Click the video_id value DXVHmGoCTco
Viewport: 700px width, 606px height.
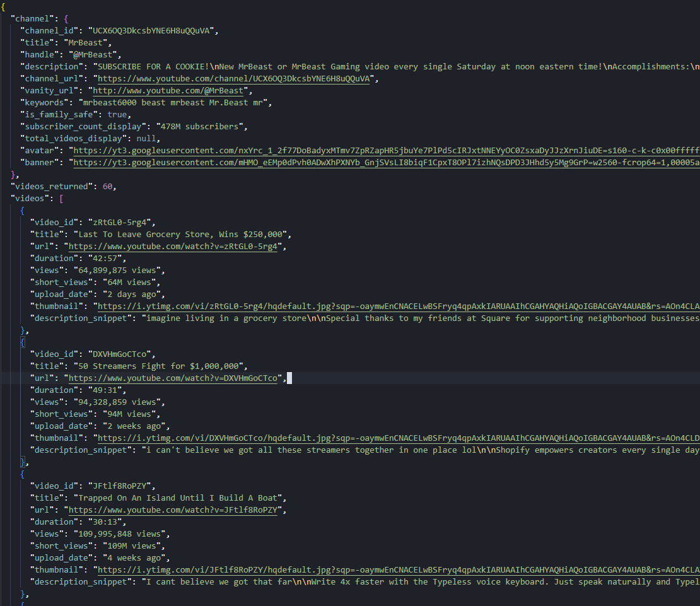(x=120, y=354)
